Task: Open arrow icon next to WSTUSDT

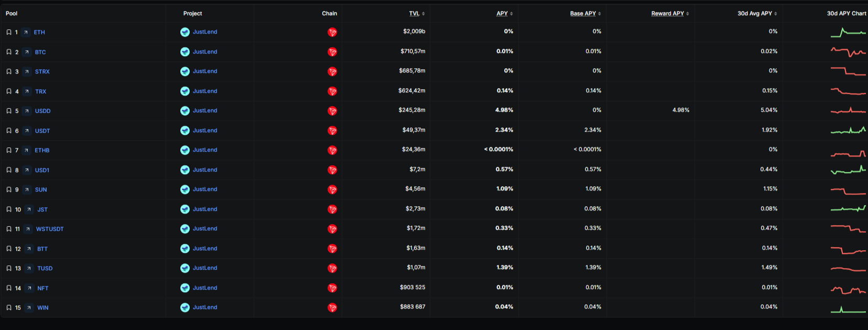Action: coord(28,229)
